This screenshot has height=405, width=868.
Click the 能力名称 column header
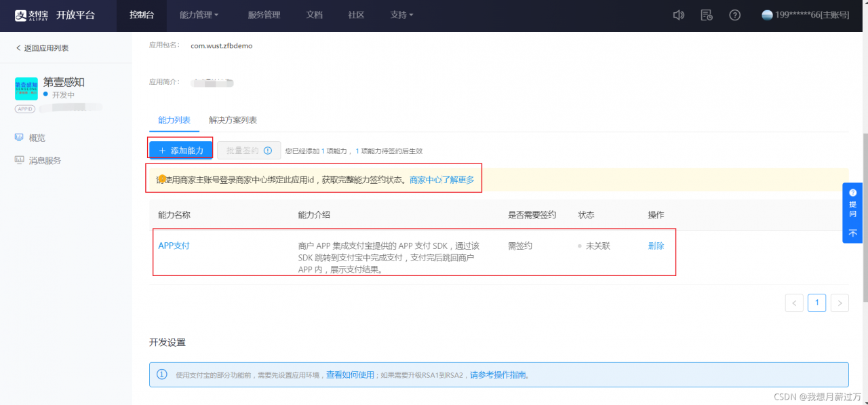(x=174, y=214)
